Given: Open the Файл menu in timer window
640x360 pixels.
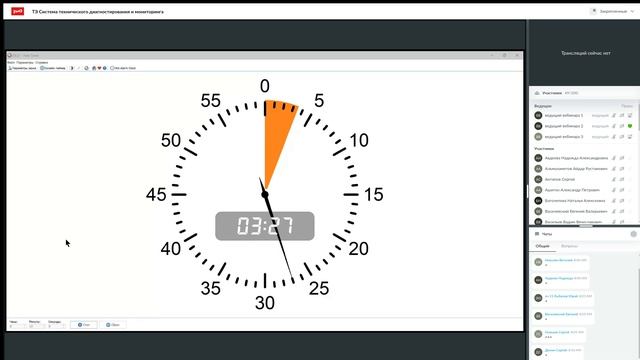Looking at the screenshot, I should pos(11,62).
